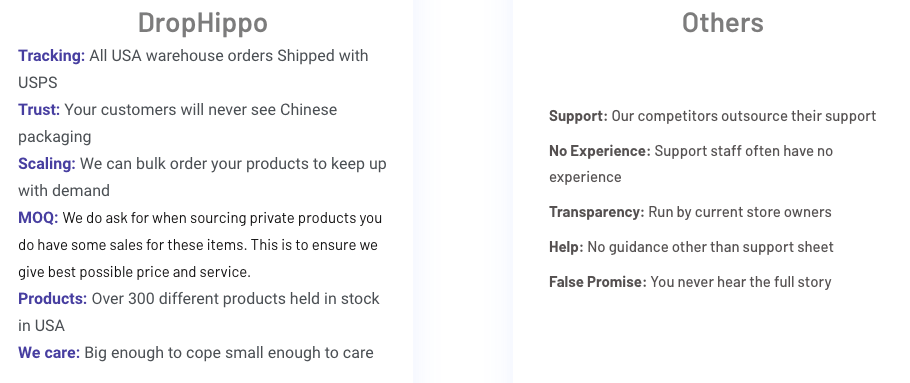
Task: Click the Transparency label under Others
Action: pos(597,212)
